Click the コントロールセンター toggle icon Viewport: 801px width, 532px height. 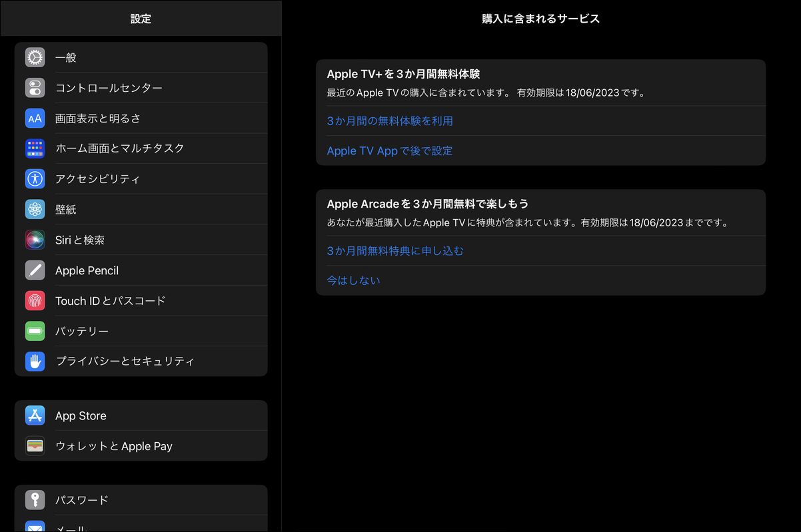[x=35, y=88]
